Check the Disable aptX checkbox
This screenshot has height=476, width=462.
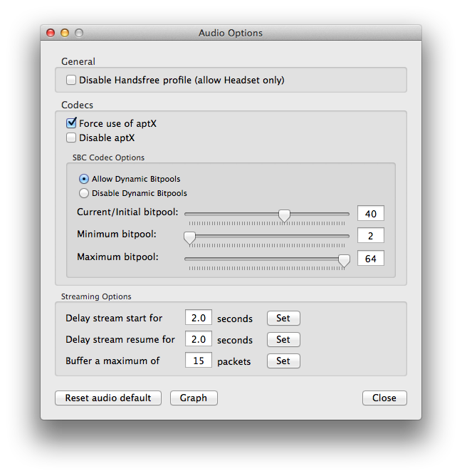[71, 138]
